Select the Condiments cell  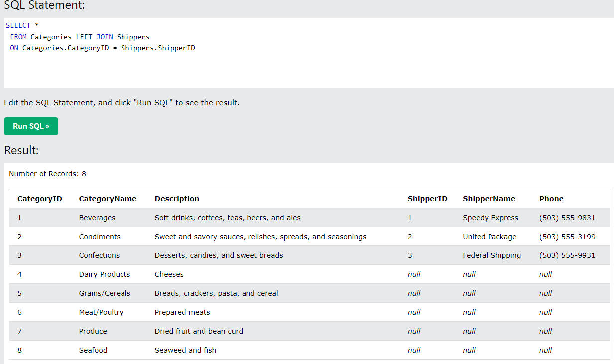point(100,237)
